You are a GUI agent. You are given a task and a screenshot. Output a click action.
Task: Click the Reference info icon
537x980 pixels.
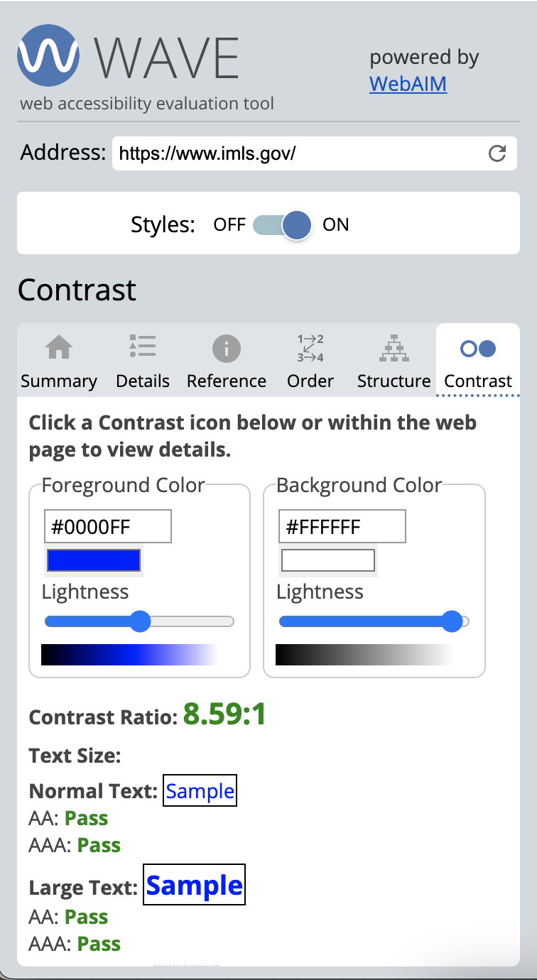click(226, 348)
